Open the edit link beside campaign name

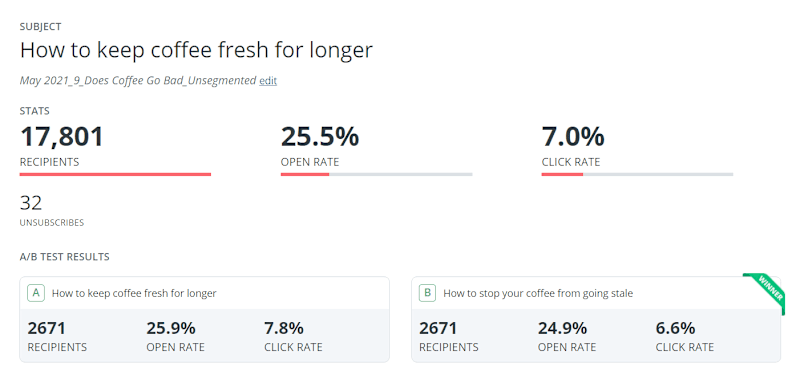pyautogui.click(x=268, y=81)
